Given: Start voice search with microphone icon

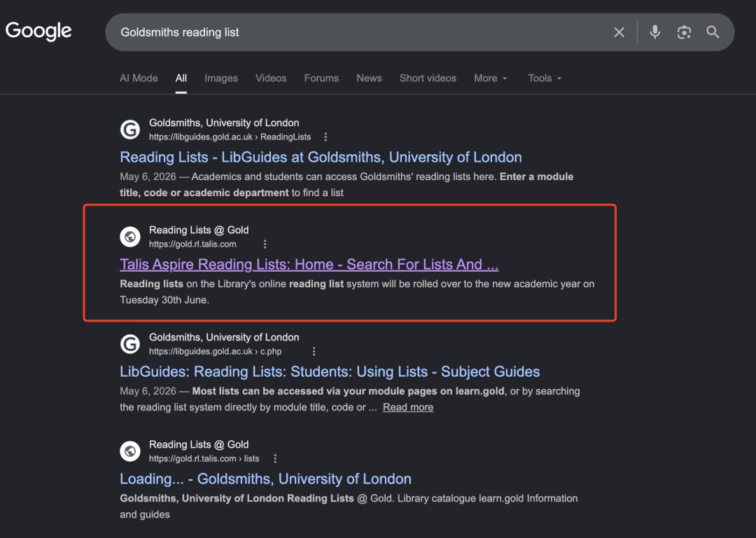Looking at the screenshot, I should pyautogui.click(x=654, y=32).
